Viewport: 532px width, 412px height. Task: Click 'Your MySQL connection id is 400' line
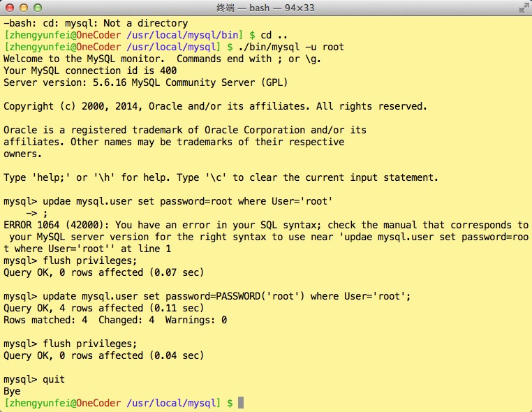pos(90,71)
